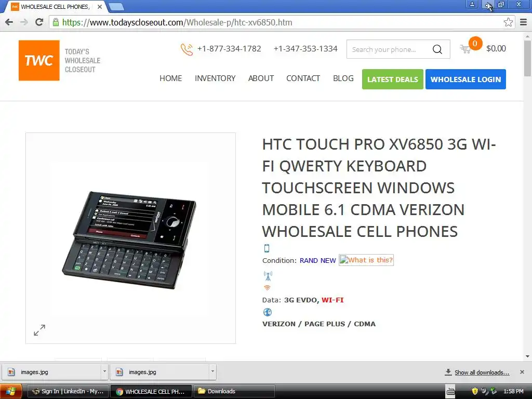Image resolution: width=532 pixels, height=399 pixels.
Task: Open the Chrome hamburger menu
Action: (524, 22)
